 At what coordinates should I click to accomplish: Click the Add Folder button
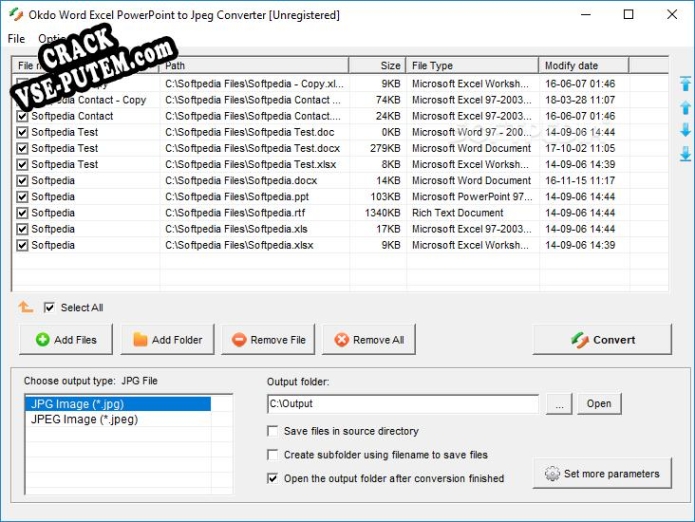coord(167,339)
